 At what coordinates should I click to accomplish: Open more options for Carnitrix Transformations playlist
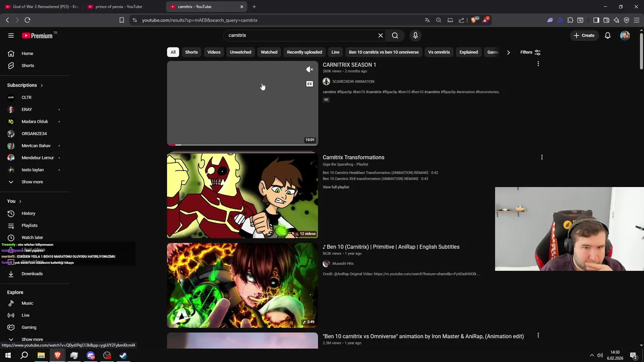coord(541,157)
